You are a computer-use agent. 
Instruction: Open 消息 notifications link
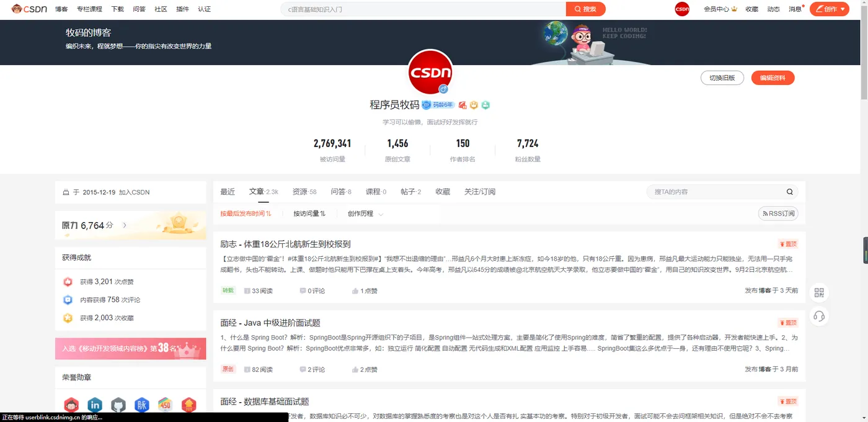click(795, 9)
